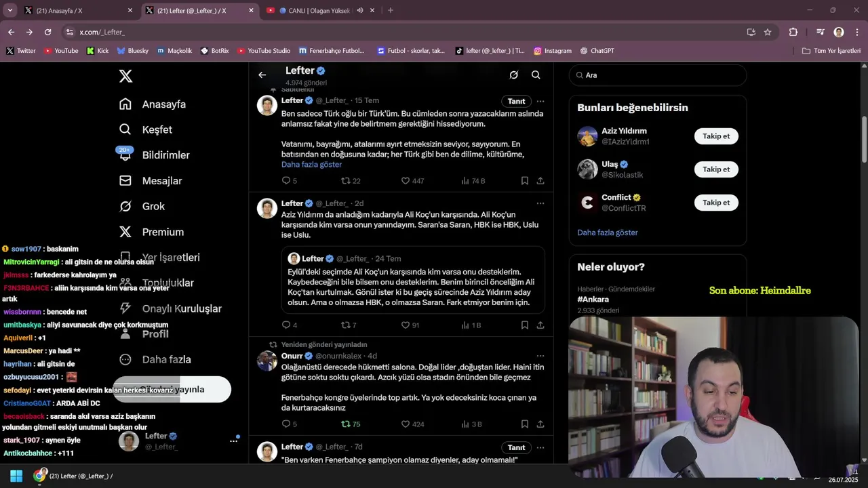Click the search icon in the profile header

click(536, 75)
